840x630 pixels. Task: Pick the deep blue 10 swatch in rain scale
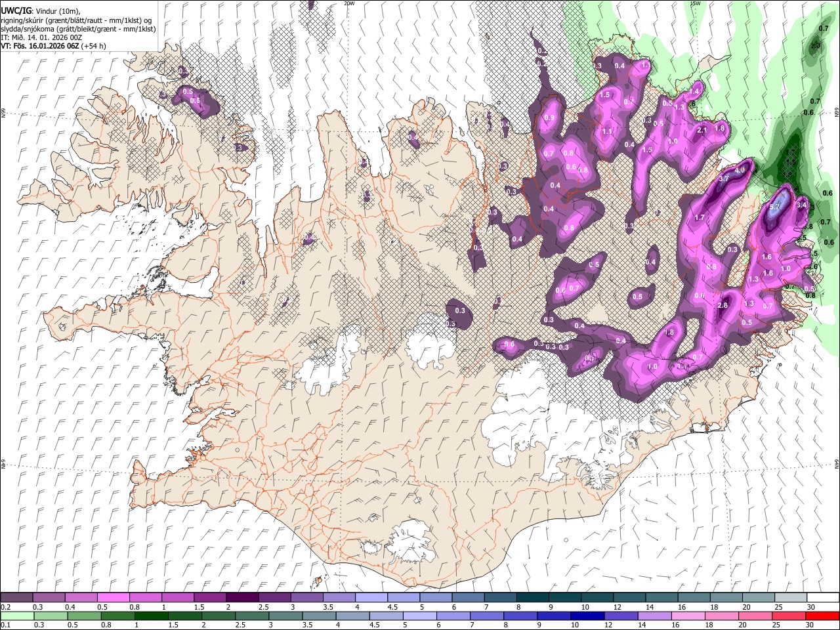click(x=588, y=616)
